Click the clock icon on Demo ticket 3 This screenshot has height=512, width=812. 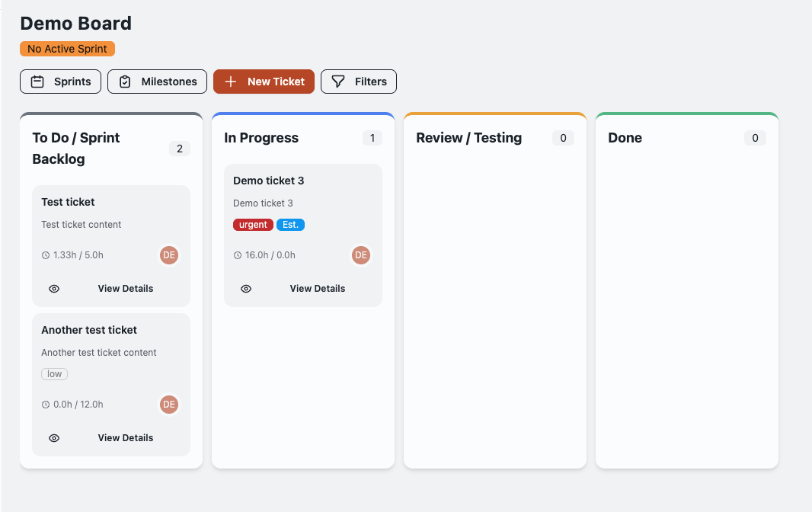point(237,254)
